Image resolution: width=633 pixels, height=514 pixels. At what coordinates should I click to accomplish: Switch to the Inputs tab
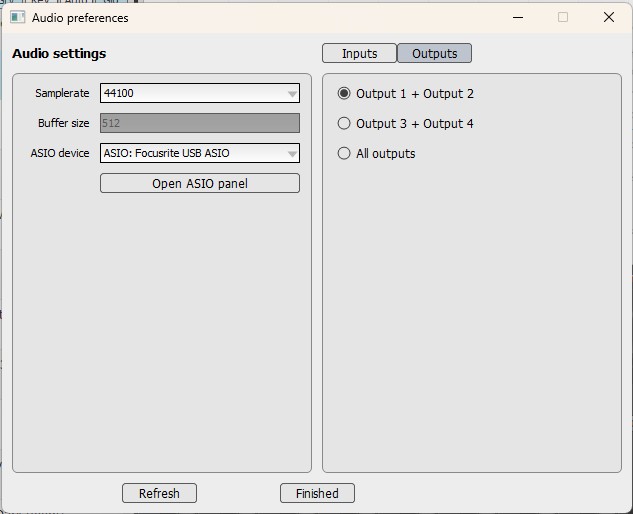(x=359, y=53)
